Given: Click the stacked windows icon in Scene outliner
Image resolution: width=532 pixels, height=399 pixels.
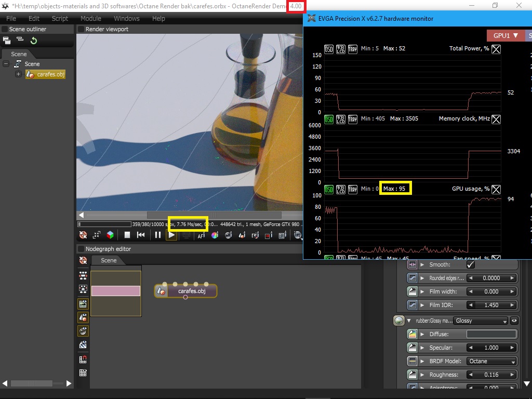Looking at the screenshot, I should (x=7, y=41).
